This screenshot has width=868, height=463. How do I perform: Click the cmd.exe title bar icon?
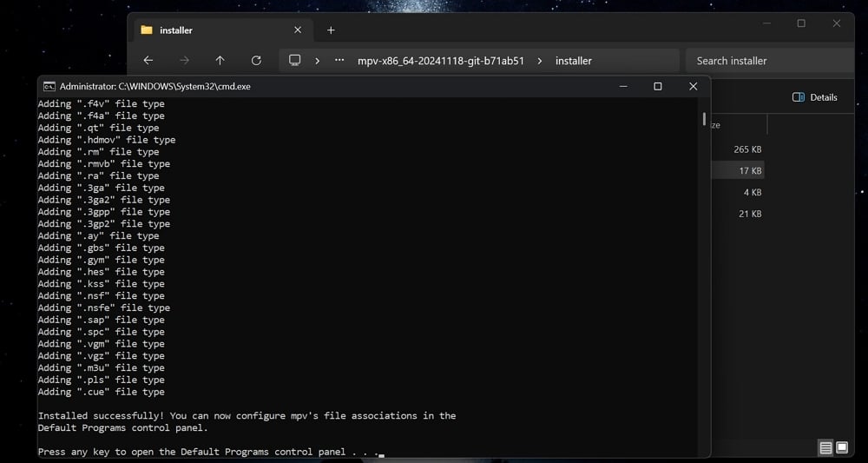click(49, 86)
